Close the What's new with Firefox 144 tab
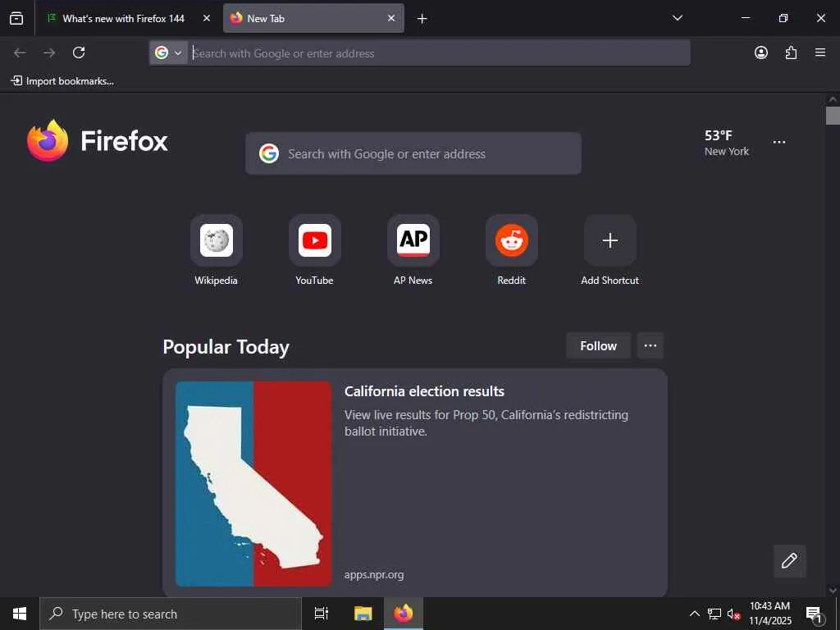 206,18
